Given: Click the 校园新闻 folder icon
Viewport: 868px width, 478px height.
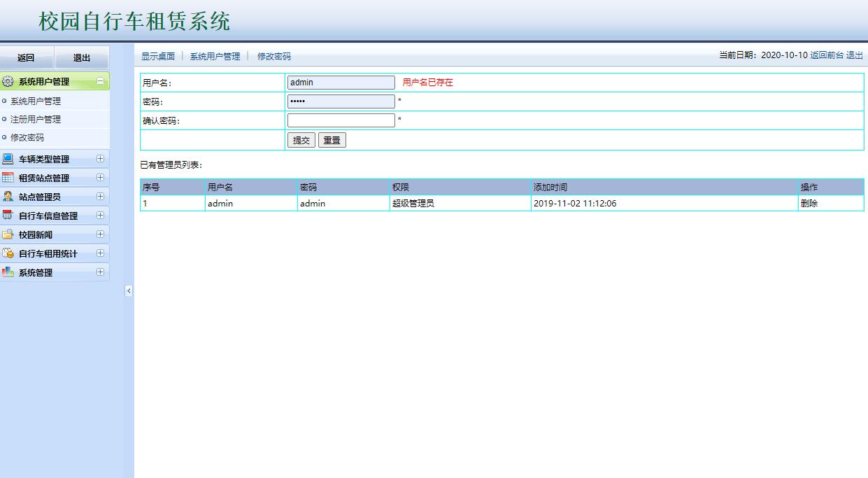Looking at the screenshot, I should (8, 234).
